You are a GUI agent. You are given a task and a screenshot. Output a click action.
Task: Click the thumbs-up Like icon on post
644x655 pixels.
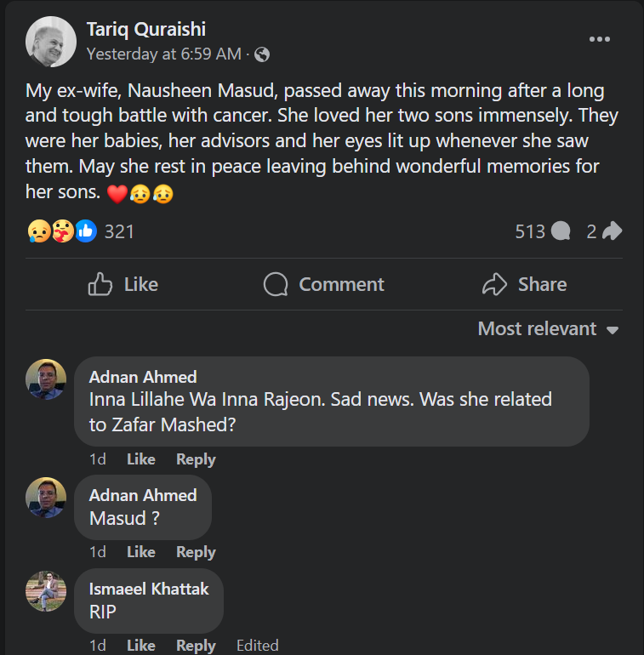[x=101, y=284]
